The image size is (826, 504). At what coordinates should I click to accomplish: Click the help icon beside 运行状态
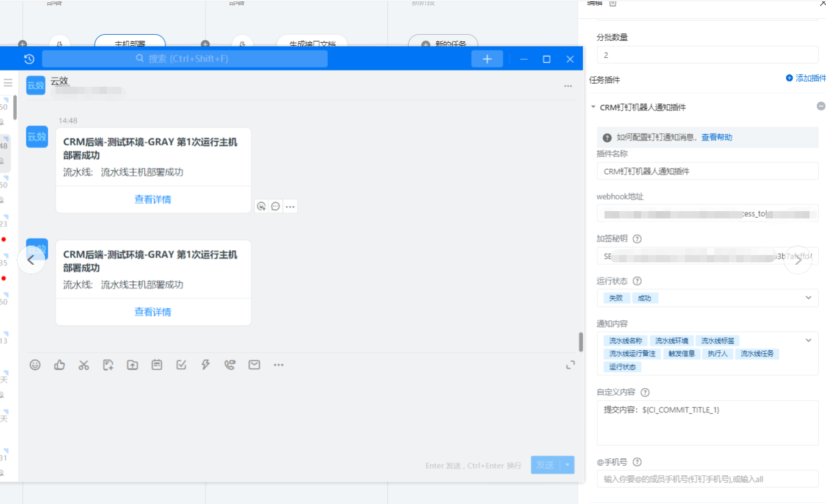tap(637, 281)
